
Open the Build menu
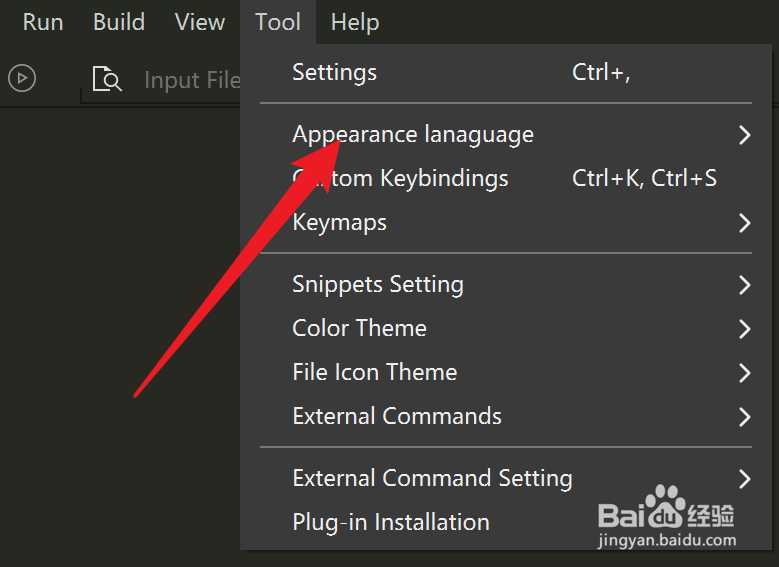pos(119,22)
